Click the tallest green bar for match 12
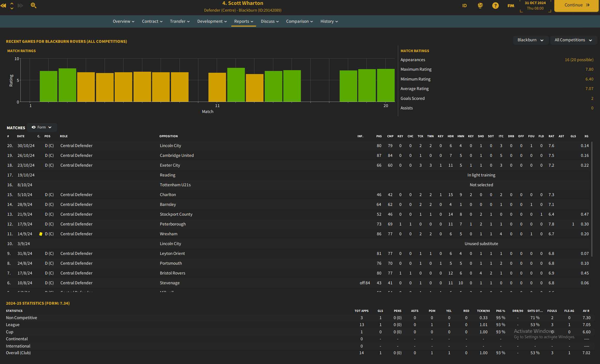Image resolution: width=600 pixels, height=364 pixels. [236, 85]
